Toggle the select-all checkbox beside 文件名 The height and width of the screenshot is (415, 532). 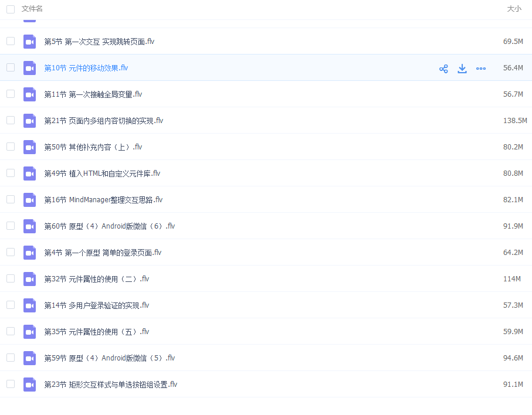pos(11,9)
